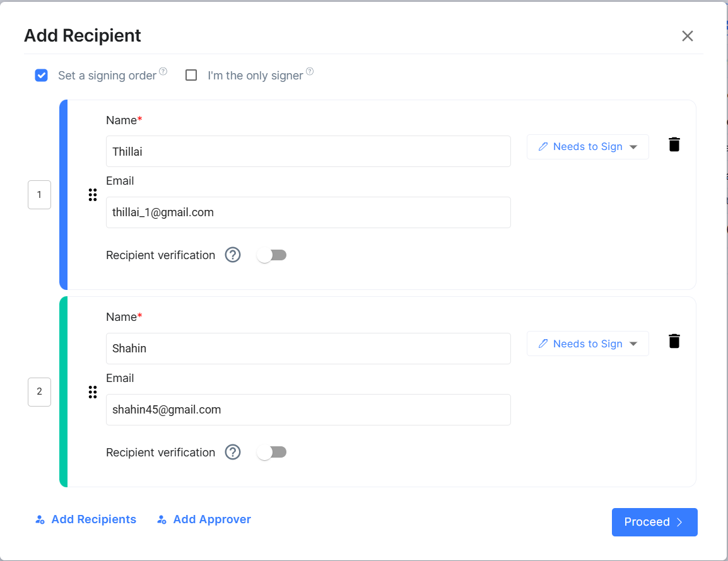728x561 pixels.
Task: Click help icon next to I'm the only signer
Action: tap(310, 71)
